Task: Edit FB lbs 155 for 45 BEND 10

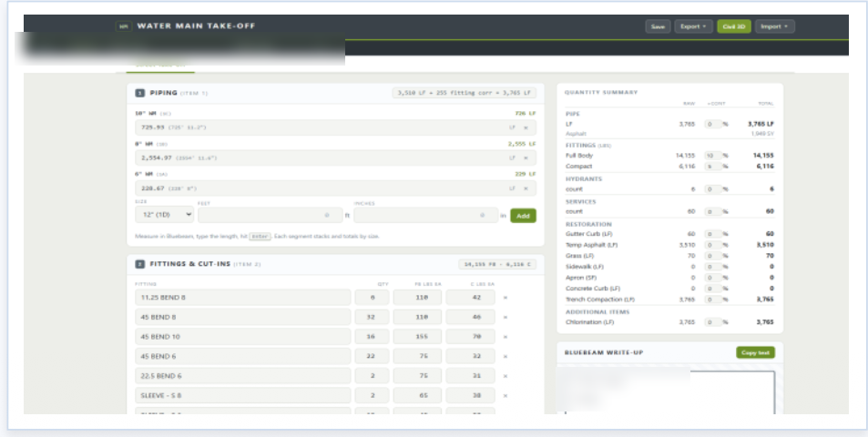Action: [417, 337]
